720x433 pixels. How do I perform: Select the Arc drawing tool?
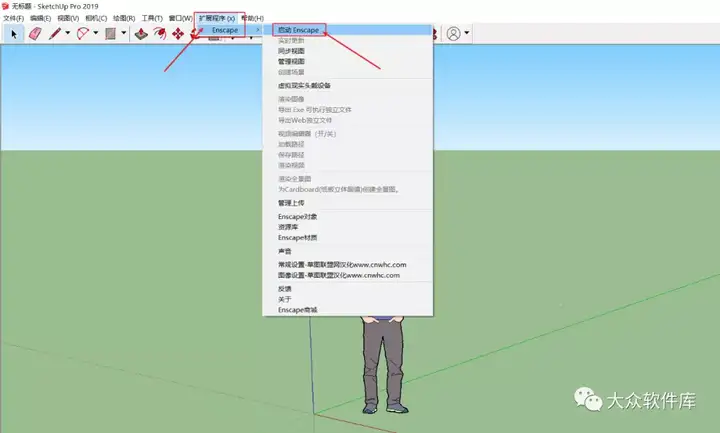83,34
